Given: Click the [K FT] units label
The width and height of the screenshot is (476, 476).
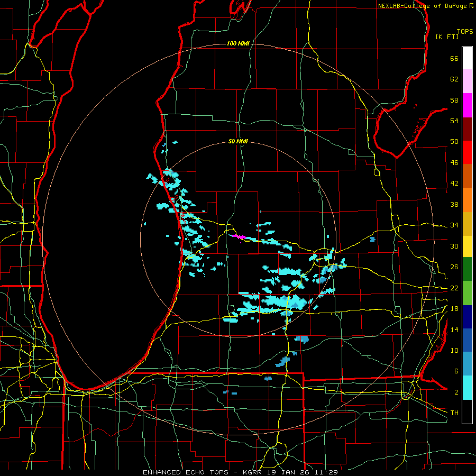Looking at the screenshot, I should (447, 36).
